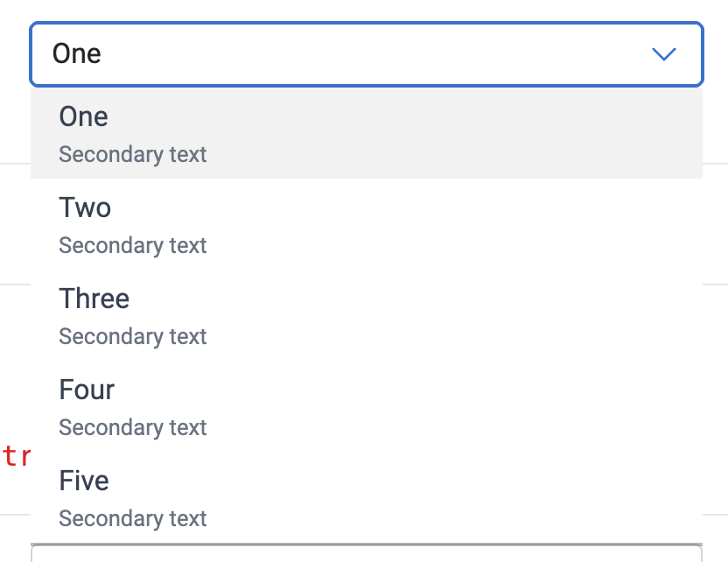728x562 pixels.
Task: Click Secondary text under Four
Action: tap(132, 427)
